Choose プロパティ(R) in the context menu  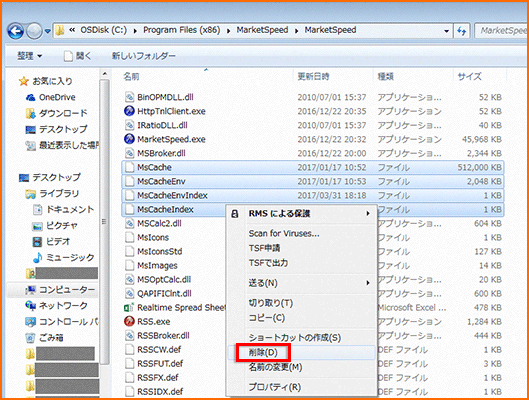coord(301,387)
